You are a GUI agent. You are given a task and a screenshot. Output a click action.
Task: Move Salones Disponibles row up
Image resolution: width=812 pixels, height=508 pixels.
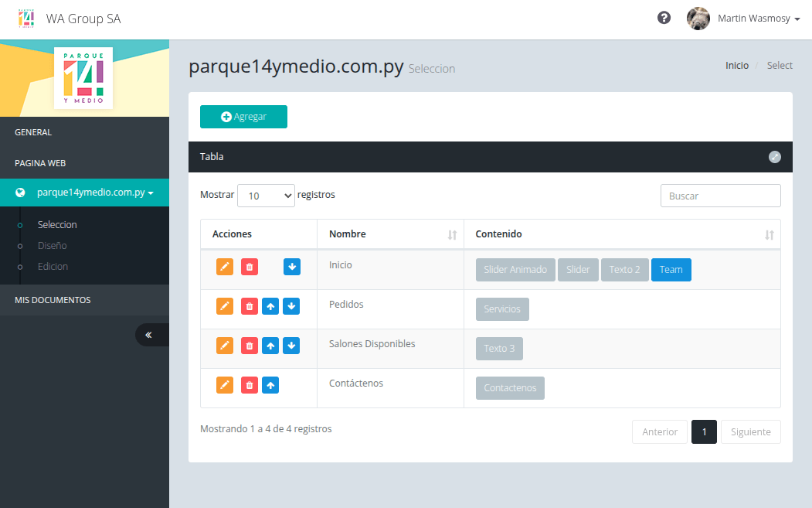[270, 346]
